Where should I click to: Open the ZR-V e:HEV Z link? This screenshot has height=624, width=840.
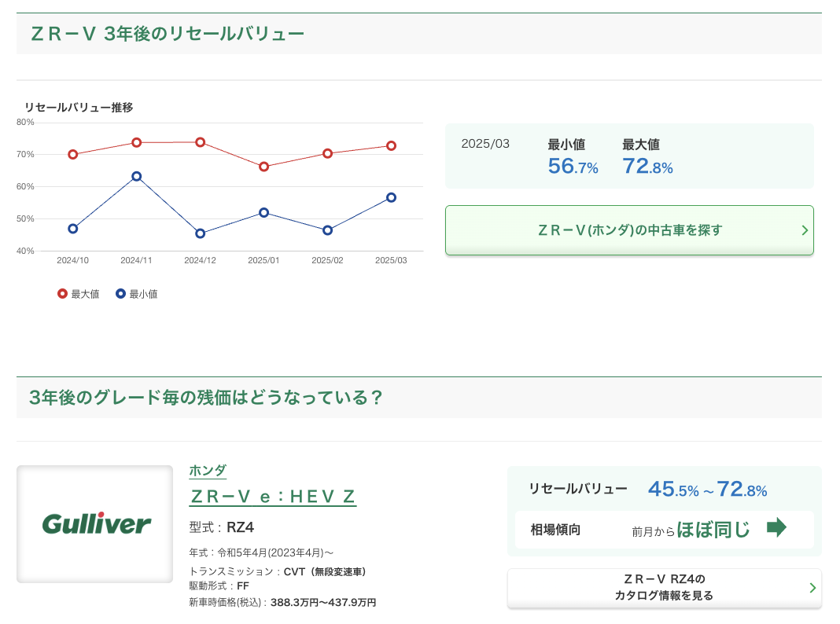click(273, 497)
